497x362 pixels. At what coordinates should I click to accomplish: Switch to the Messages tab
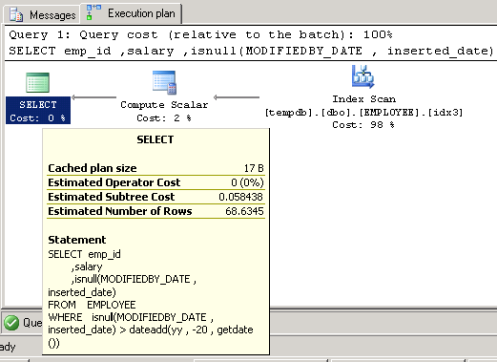pos(42,15)
